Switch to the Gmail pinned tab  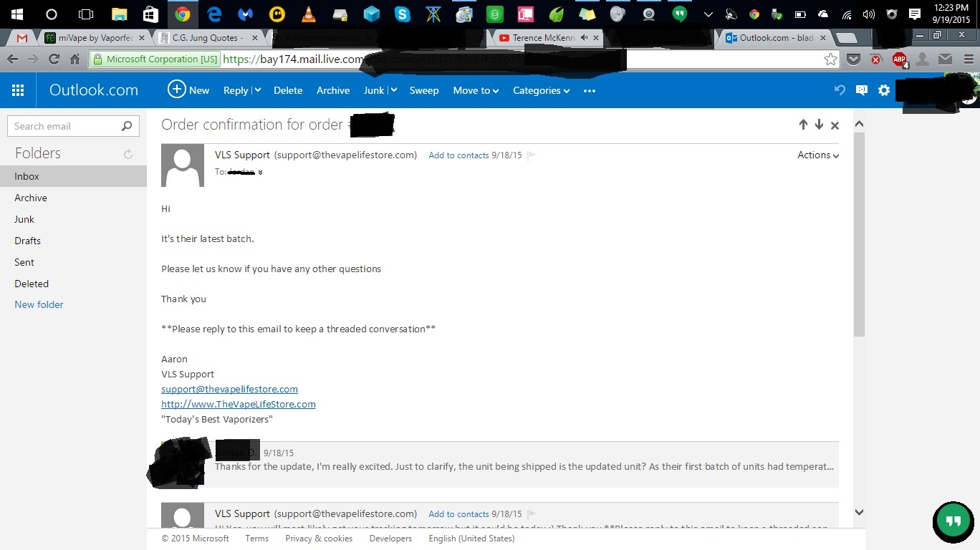point(21,38)
